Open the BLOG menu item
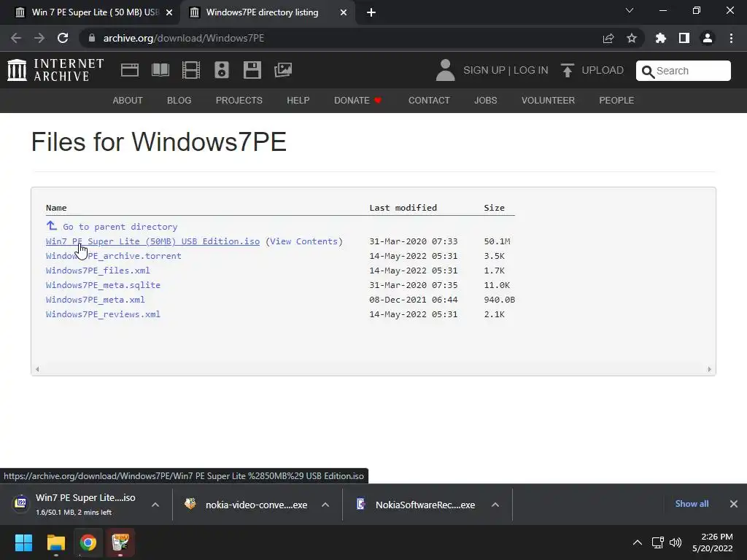Screen dimensions: 747x560 179,101
